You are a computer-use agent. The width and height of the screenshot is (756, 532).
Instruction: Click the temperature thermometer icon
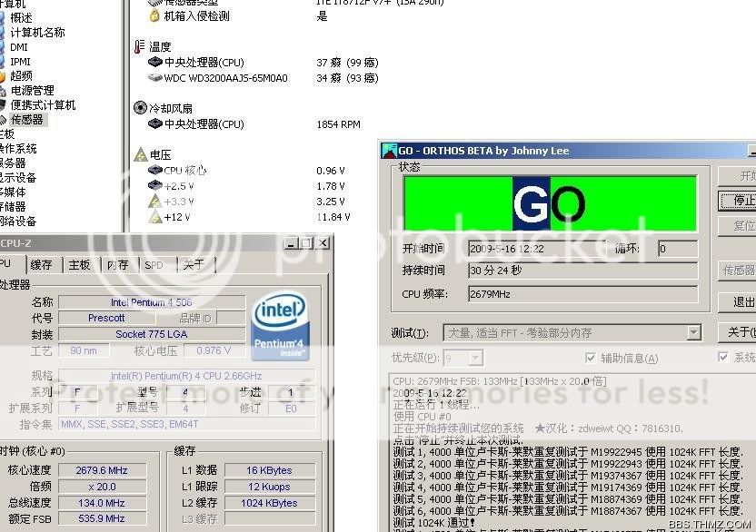click(139, 46)
